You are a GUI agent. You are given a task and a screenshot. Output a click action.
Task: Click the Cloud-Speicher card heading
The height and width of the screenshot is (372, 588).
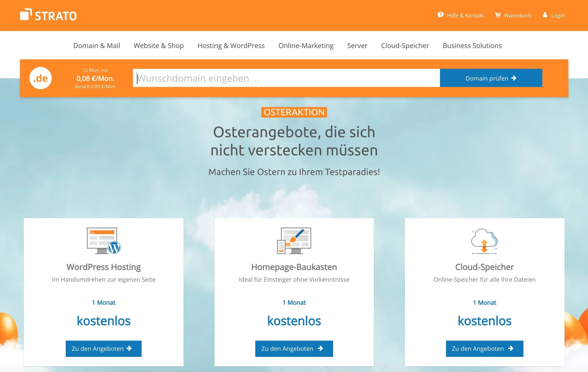pyautogui.click(x=484, y=267)
